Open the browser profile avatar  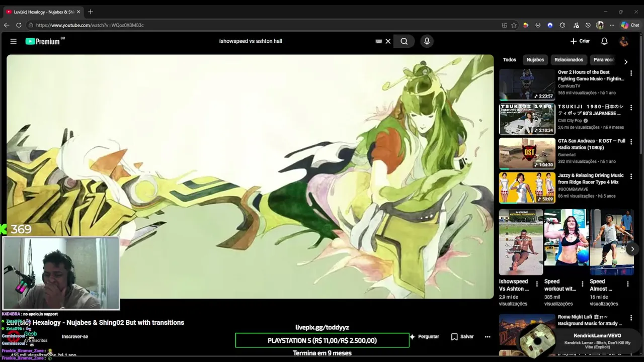(600, 25)
